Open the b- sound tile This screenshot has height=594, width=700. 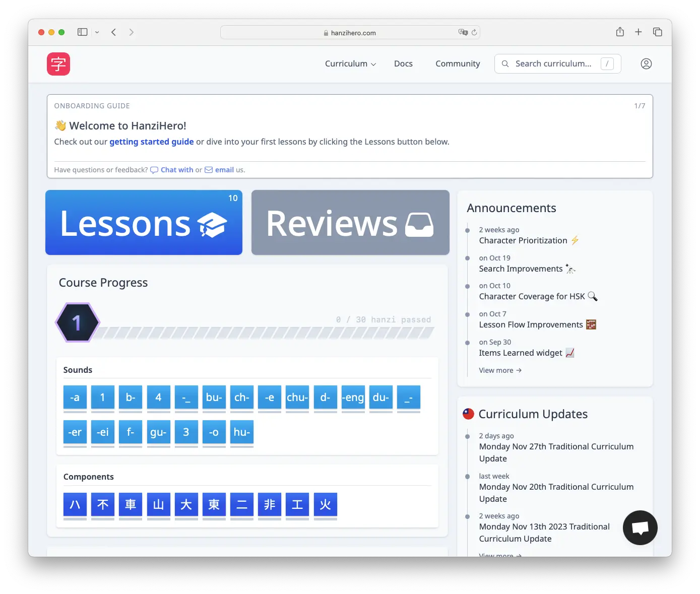pos(131,398)
